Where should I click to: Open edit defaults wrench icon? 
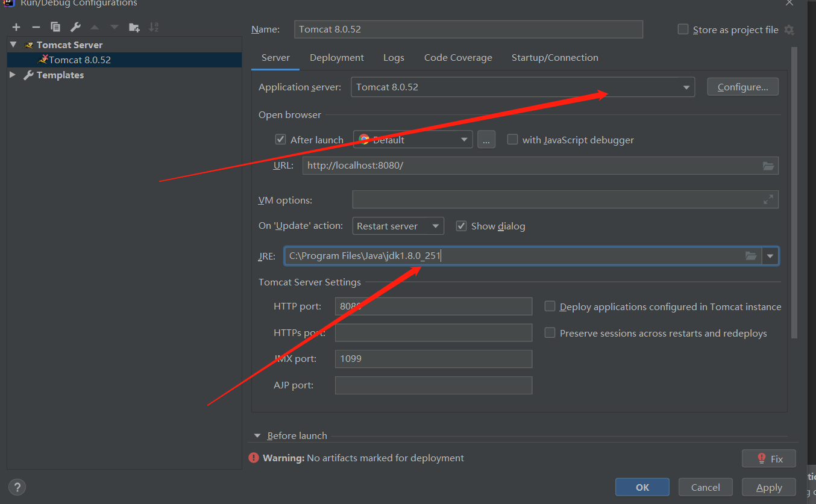(x=75, y=27)
